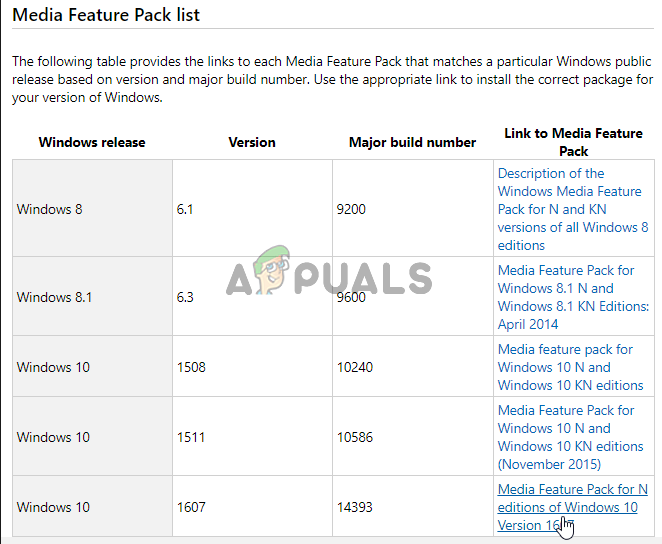Click the build number 10586 cell
This screenshot has width=662, height=544.
(359, 437)
